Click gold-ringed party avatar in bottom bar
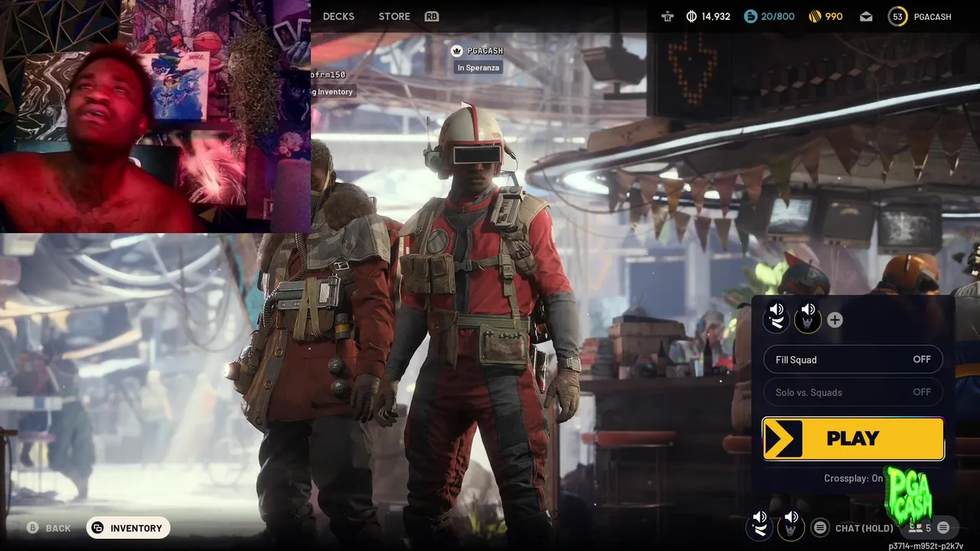The image size is (980, 551). pyautogui.click(x=791, y=528)
